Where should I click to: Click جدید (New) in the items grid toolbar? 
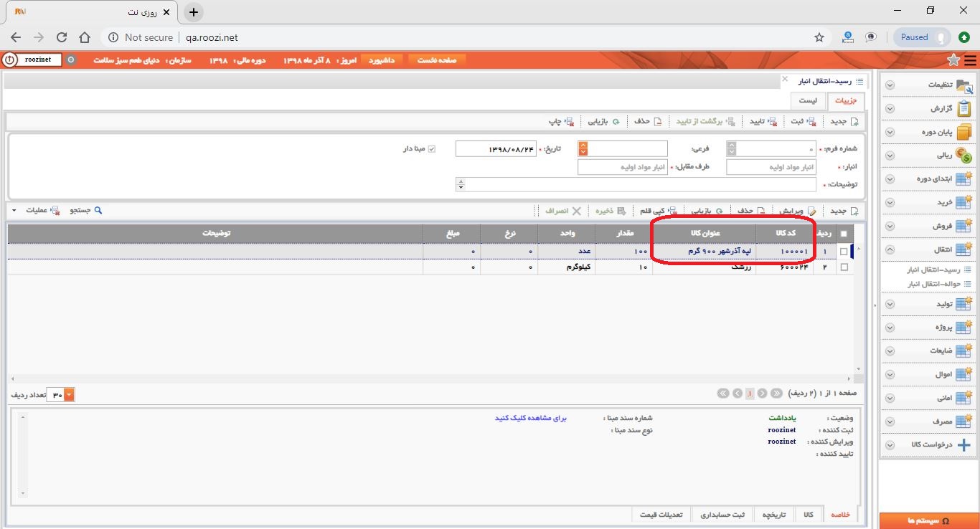[844, 211]
